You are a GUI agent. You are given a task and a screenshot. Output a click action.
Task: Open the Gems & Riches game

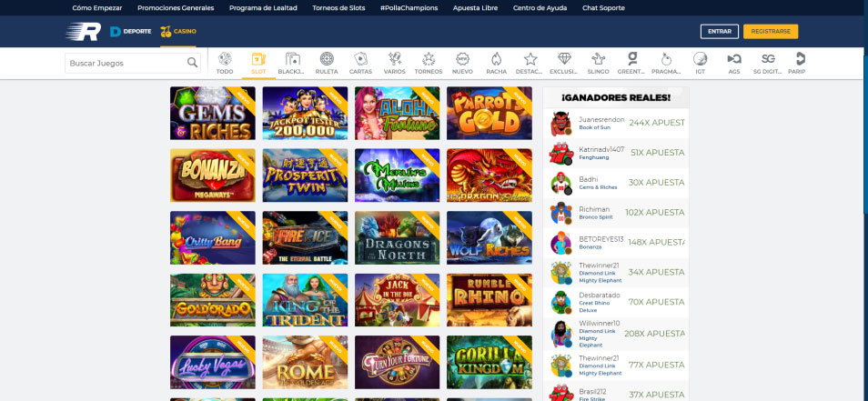[213, 113]
